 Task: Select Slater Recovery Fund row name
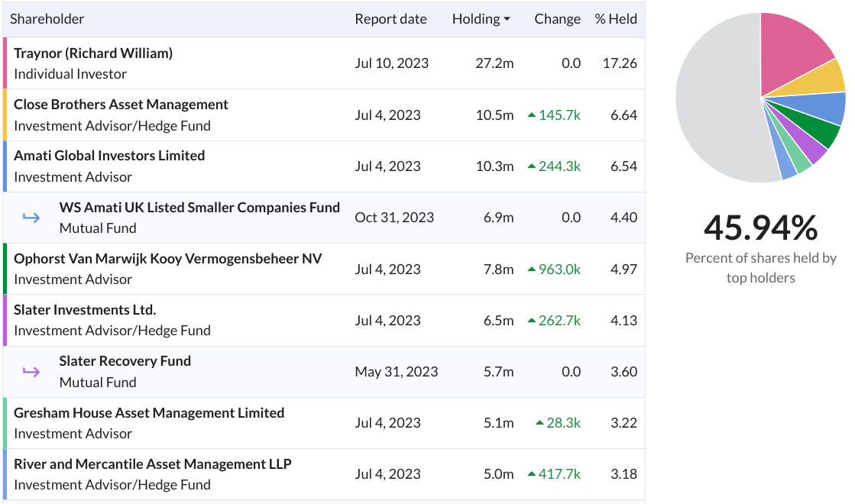125,361
